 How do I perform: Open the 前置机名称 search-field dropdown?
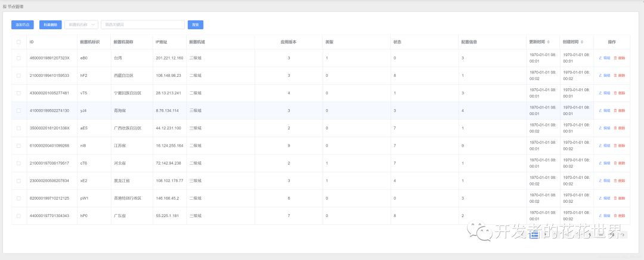(x=81, y=24)
